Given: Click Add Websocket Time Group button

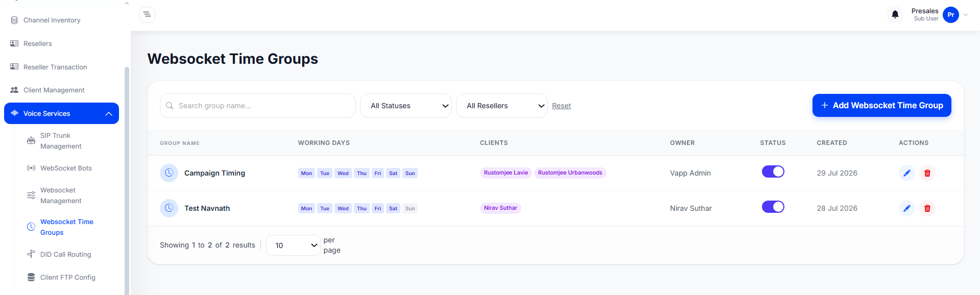Looking at the screenshot, I should 881,105.
